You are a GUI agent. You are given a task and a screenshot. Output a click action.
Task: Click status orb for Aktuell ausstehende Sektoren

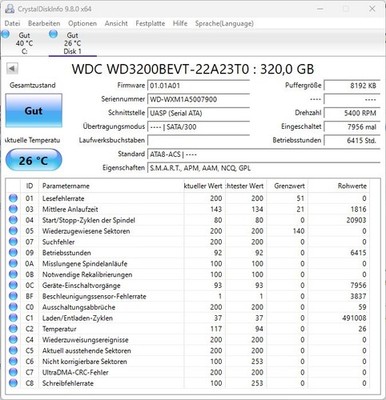pyautogui.click(x=13, y=351)
